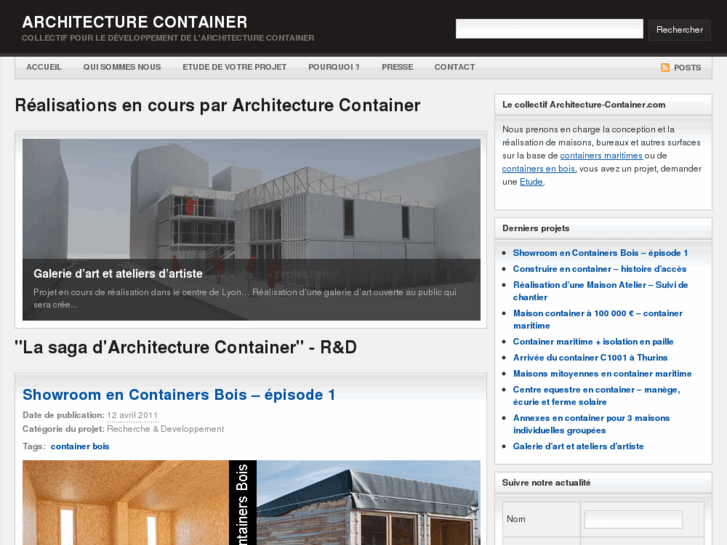Click the La saga d'Architecture Container heading

tap(185, 347)
